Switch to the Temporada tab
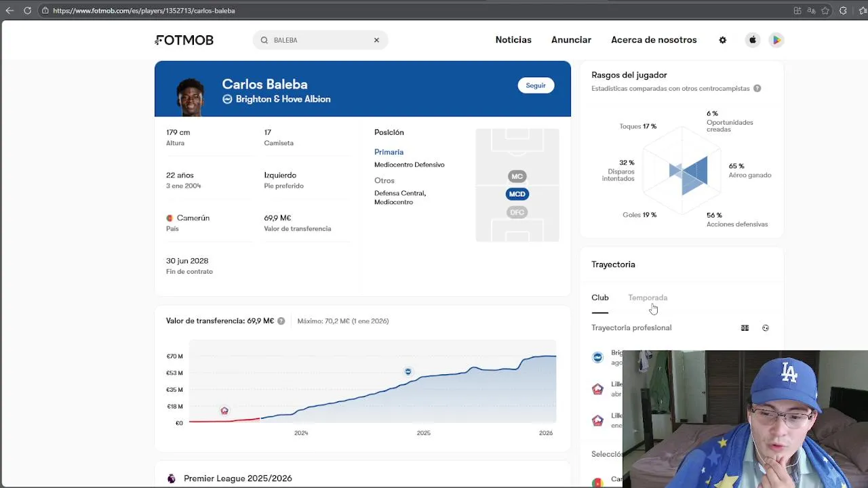Viewport: 868px width, 488px height. click(648, 298)
